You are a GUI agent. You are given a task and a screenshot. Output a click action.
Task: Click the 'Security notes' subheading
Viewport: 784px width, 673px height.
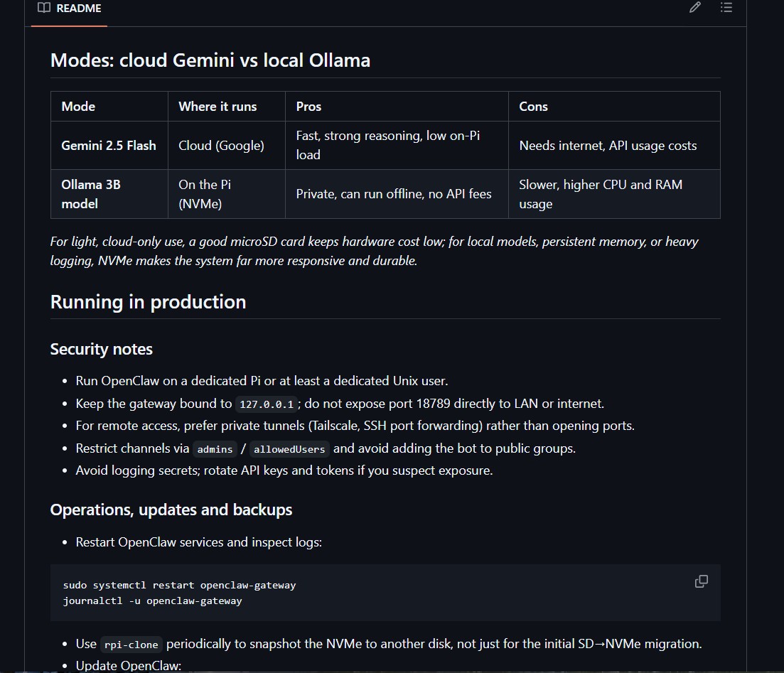click(102, 349)
